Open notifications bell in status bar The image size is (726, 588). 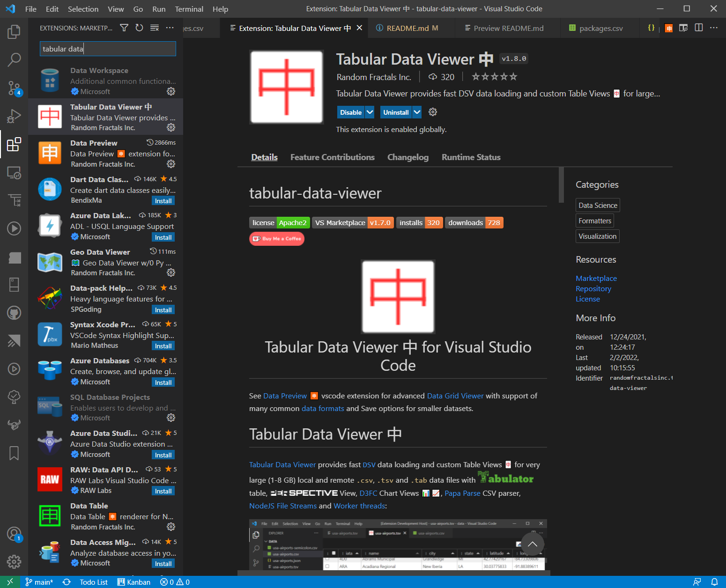pyautogui.click(x=714, y=582)
